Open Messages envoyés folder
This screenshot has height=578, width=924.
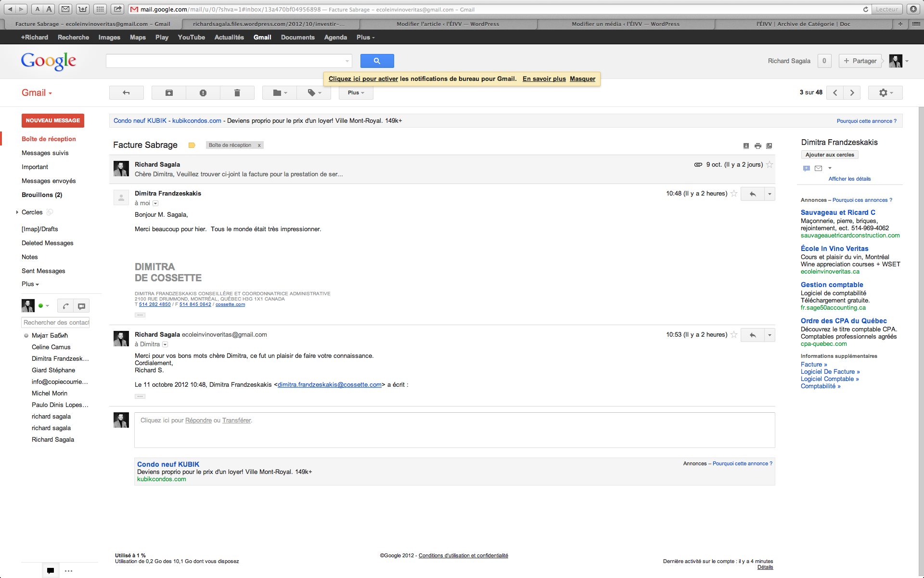click(x=49, y=181)
